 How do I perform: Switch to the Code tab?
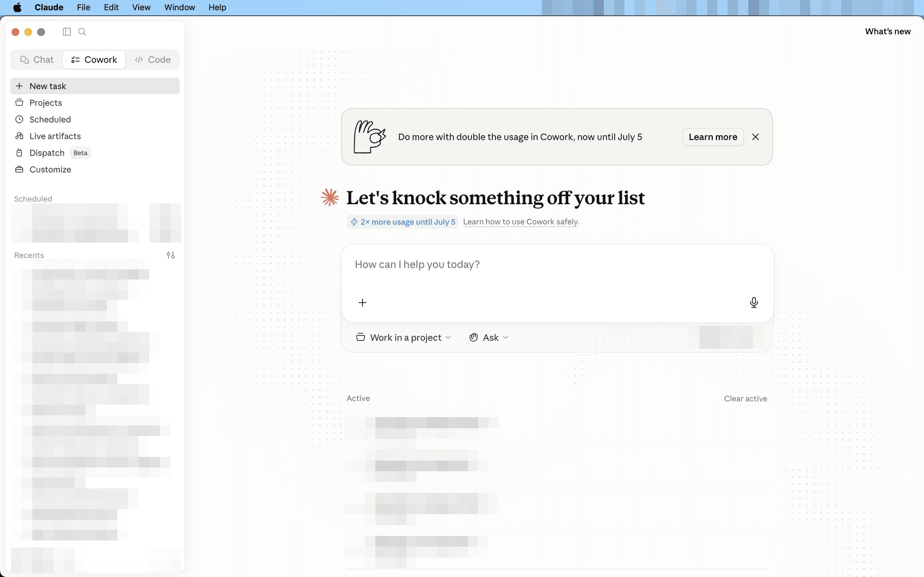pos(153,60)
